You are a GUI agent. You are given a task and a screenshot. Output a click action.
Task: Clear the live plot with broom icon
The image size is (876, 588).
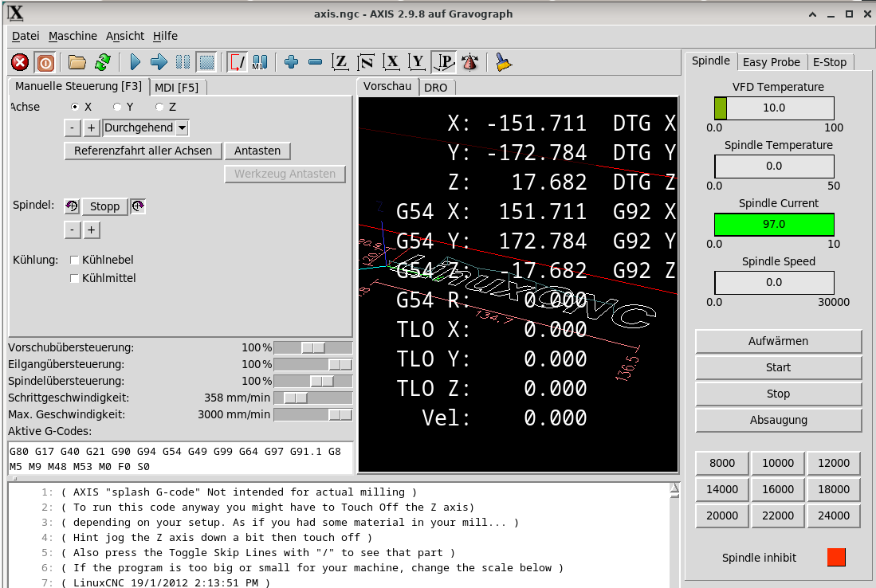[x=503, y=62]
